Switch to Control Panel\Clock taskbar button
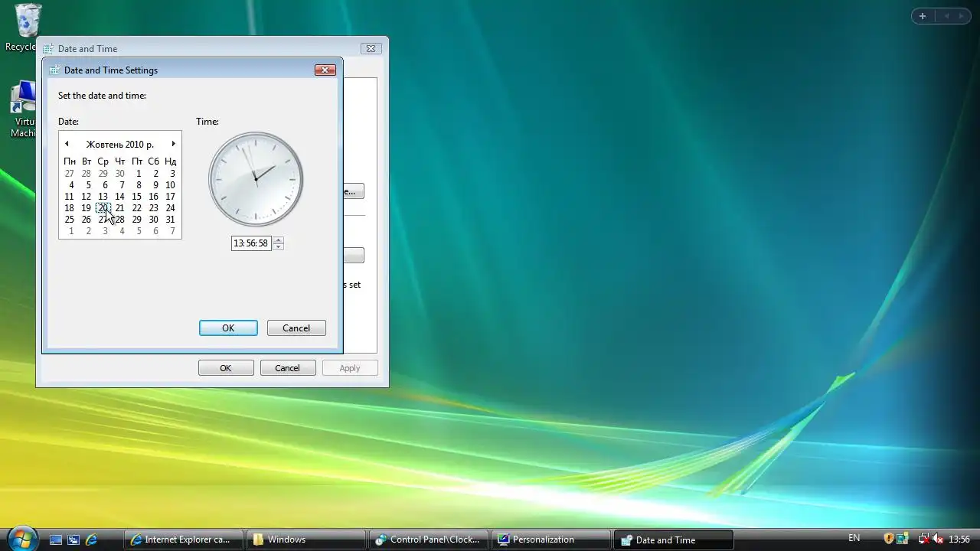Screen dimensions: 980x551 pyautogui.click(x=429, y=540)
